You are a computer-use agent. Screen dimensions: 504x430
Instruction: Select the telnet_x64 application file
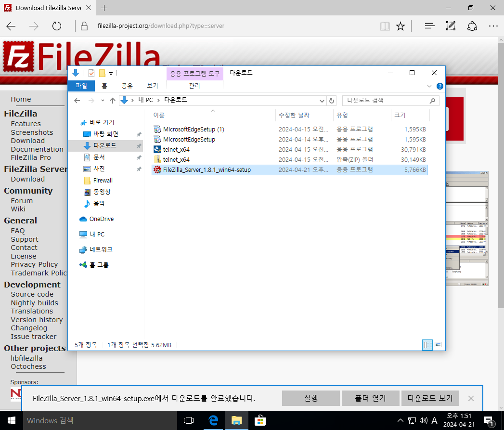click(290, 150)
